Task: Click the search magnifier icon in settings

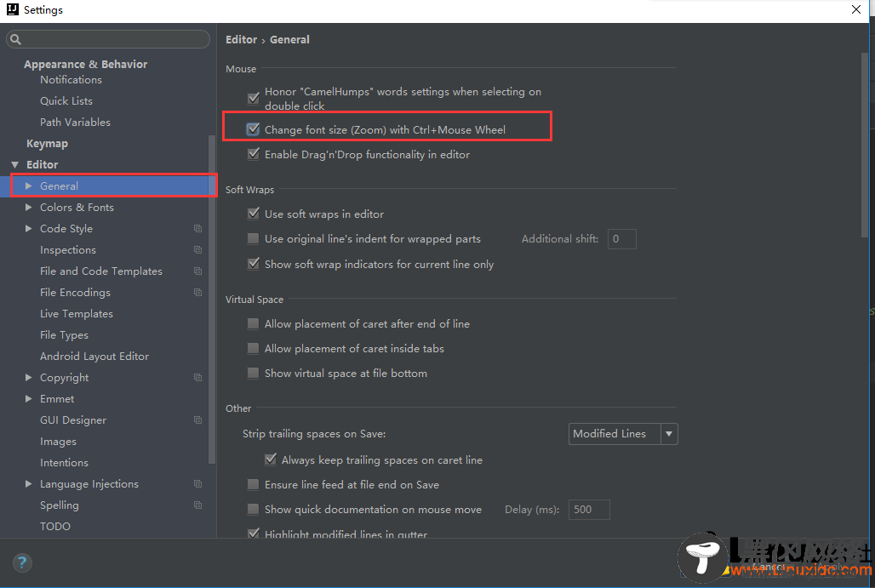Action: (15, 39)
